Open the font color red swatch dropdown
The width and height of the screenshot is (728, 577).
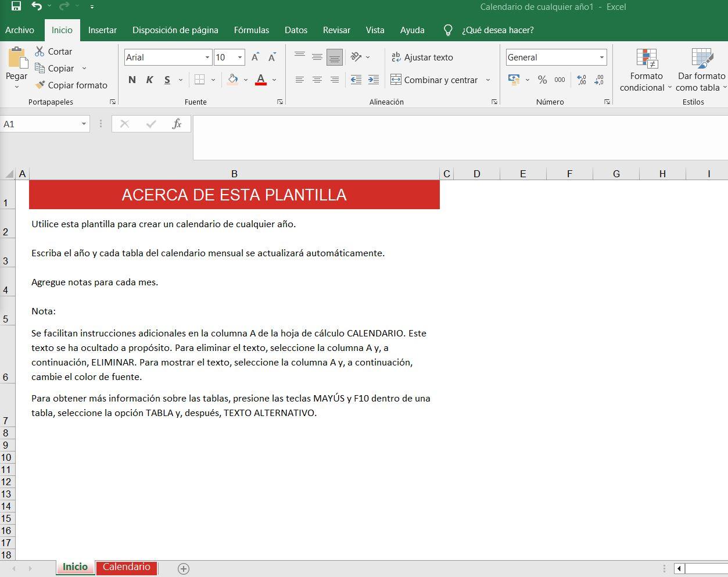(x=274, y=80)
